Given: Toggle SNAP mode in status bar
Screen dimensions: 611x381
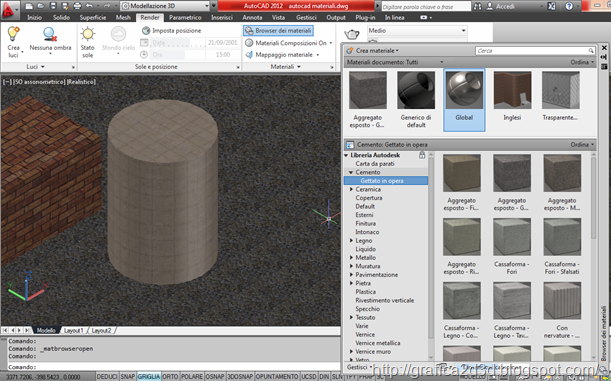Looking at the screenshot, I should [x=128, y=376].
